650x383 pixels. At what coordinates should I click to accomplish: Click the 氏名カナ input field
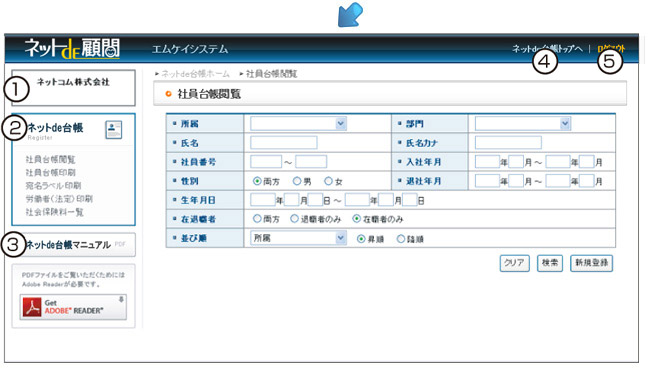508,143
